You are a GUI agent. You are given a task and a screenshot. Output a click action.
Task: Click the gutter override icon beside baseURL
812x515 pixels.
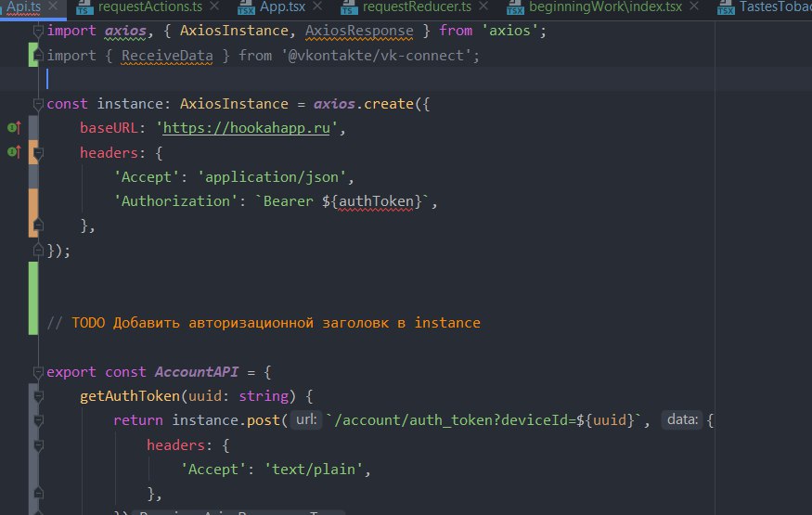[15, 127]
